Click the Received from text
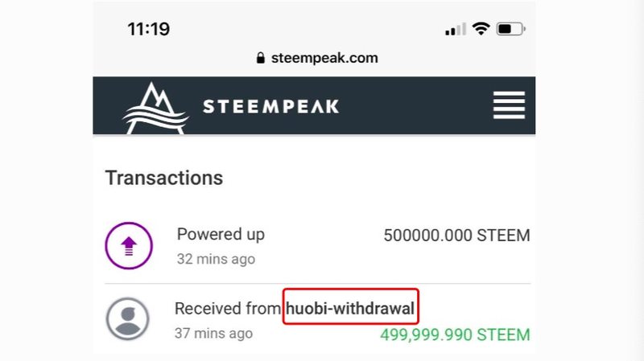This screenshot has width=644, height=361. click(228, 309)
